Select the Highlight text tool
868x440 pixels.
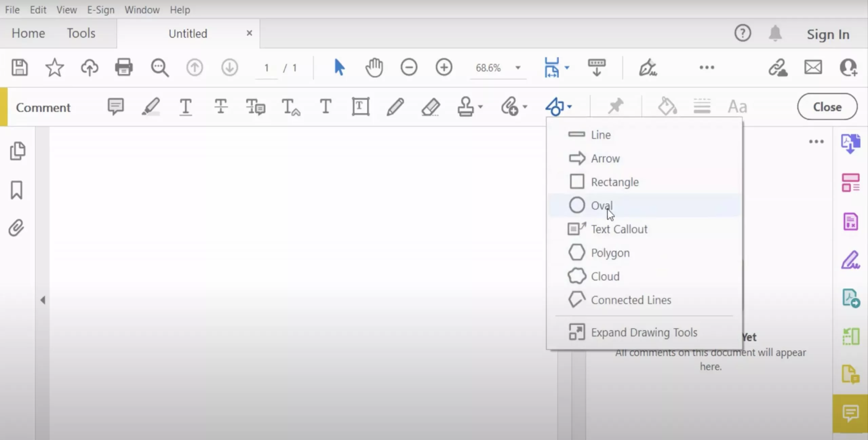click(x=151, y=106)
